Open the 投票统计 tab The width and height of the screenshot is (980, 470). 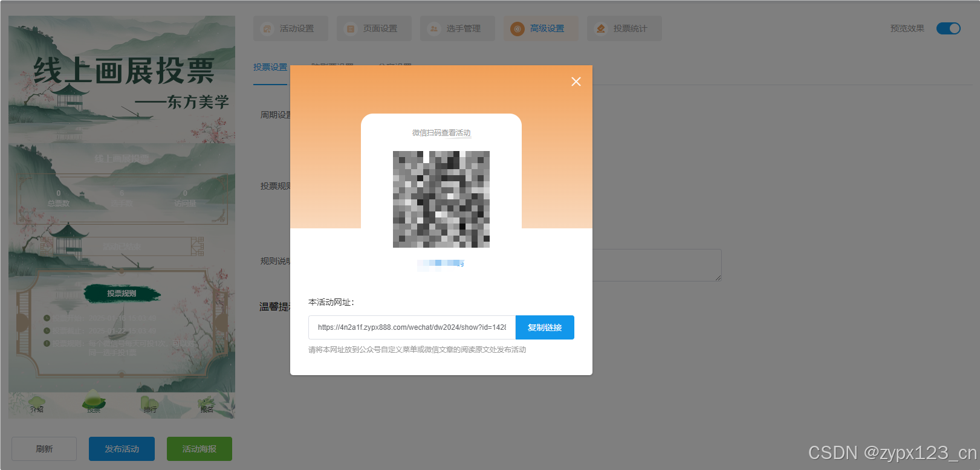click(x=624, y=28)
